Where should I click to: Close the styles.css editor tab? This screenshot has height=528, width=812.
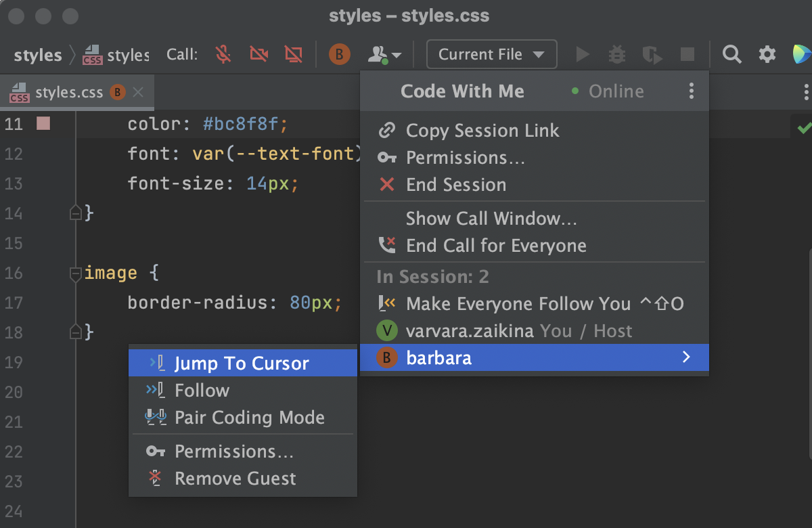(138, 93)
